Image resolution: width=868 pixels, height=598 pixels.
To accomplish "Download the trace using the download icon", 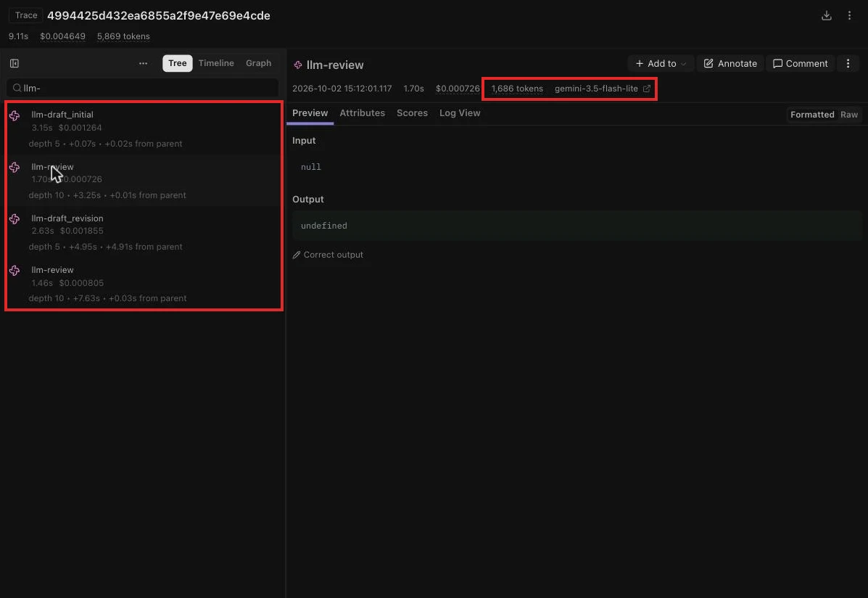I will point(827,15).
